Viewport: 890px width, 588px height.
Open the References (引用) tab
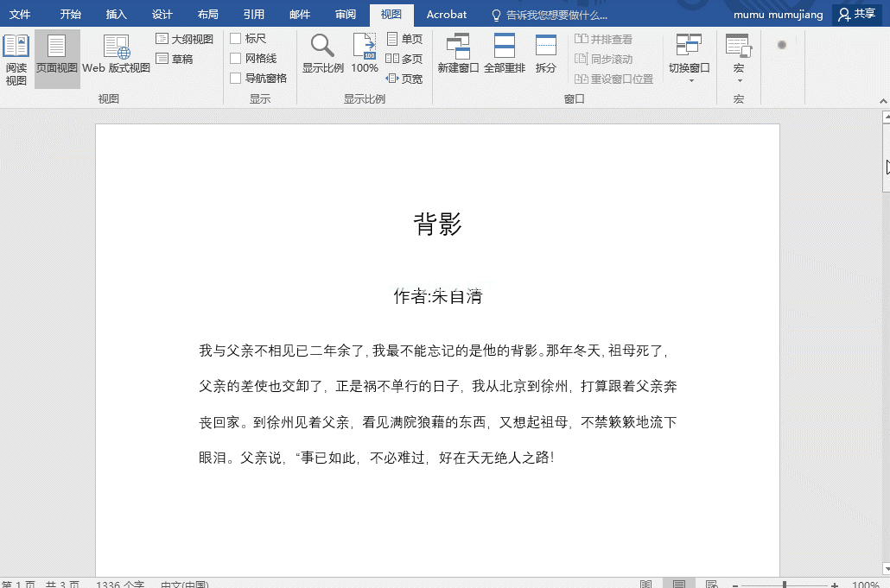pyautogui.click(x=254, y=14)
